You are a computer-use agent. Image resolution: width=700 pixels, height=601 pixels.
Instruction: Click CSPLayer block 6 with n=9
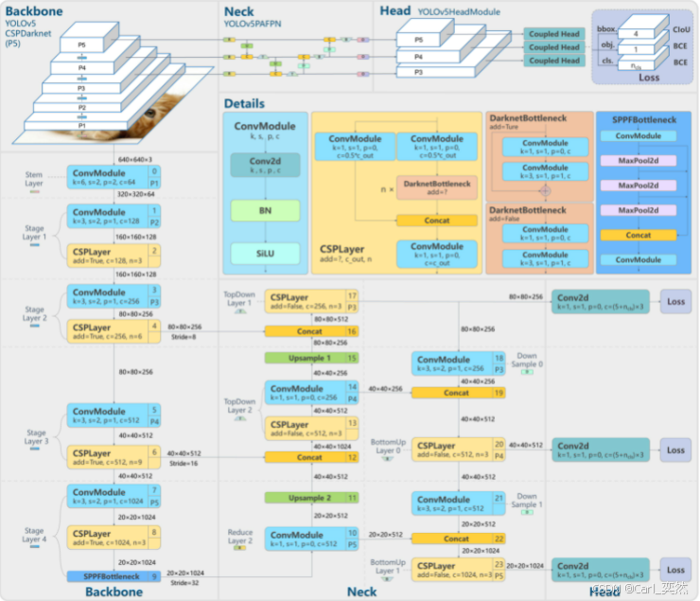(114, 457)
